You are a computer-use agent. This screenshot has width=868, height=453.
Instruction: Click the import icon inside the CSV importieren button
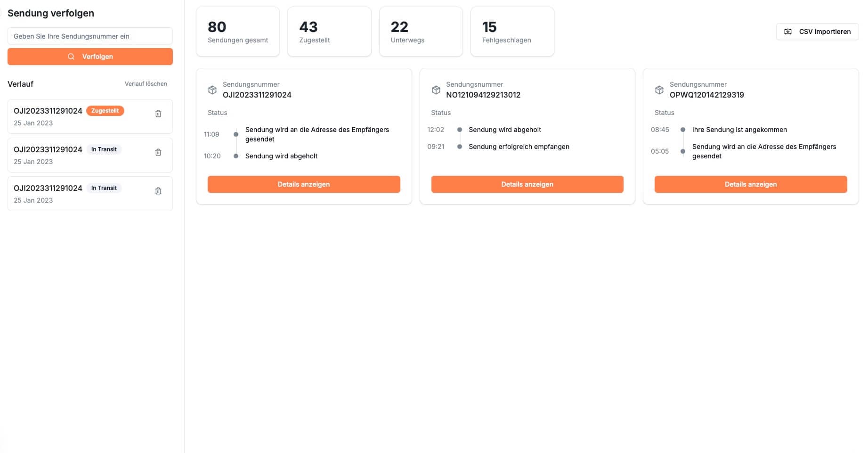pos(787,31)
